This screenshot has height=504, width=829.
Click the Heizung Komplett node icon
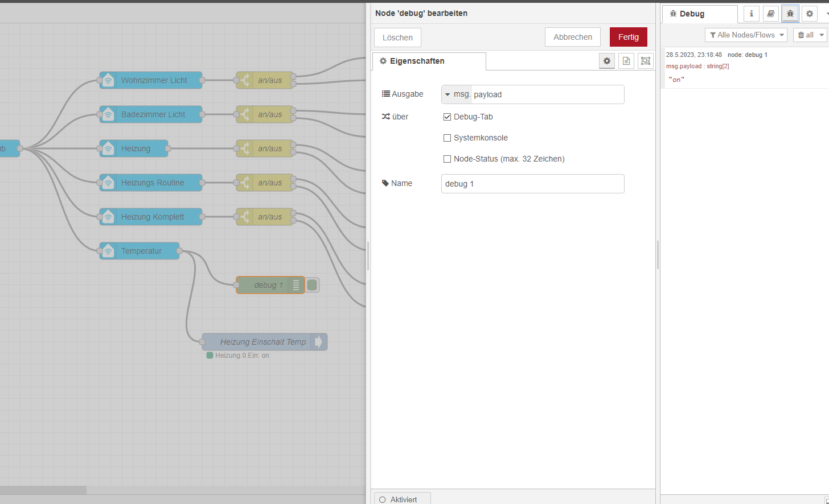[108, 217]
